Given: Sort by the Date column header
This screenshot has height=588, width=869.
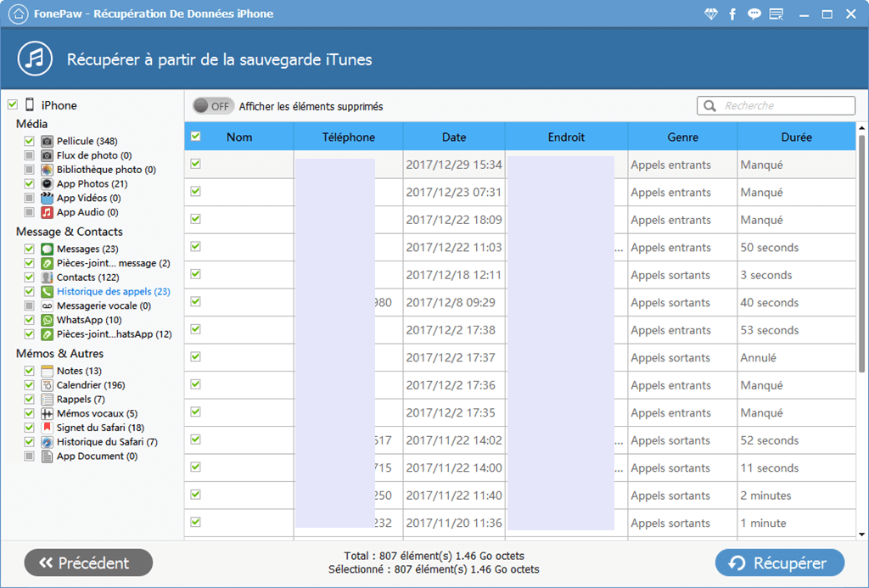Looking at the screenshot, I should click(x=454, y=137).
